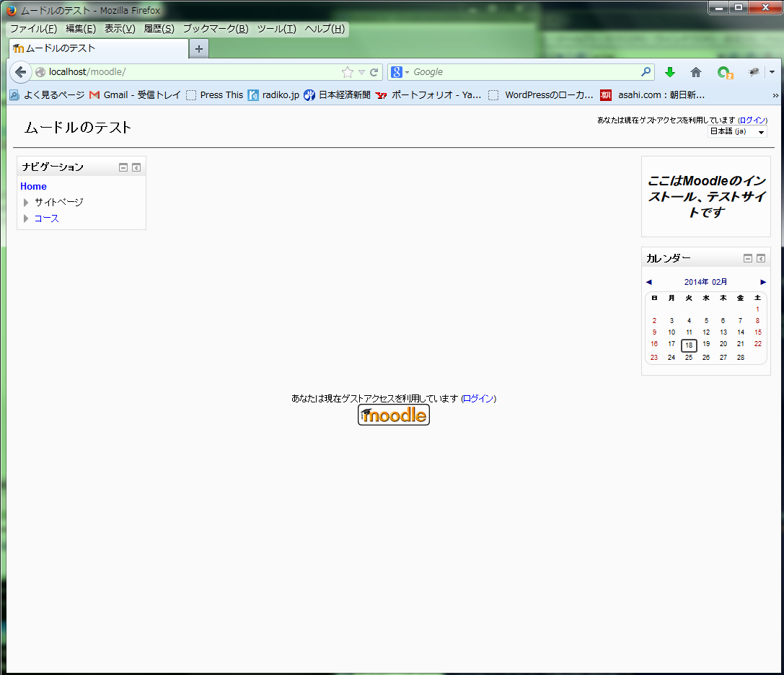Open the 履歴(S) menu
The image size is (784, 675).
pos(159,29)
